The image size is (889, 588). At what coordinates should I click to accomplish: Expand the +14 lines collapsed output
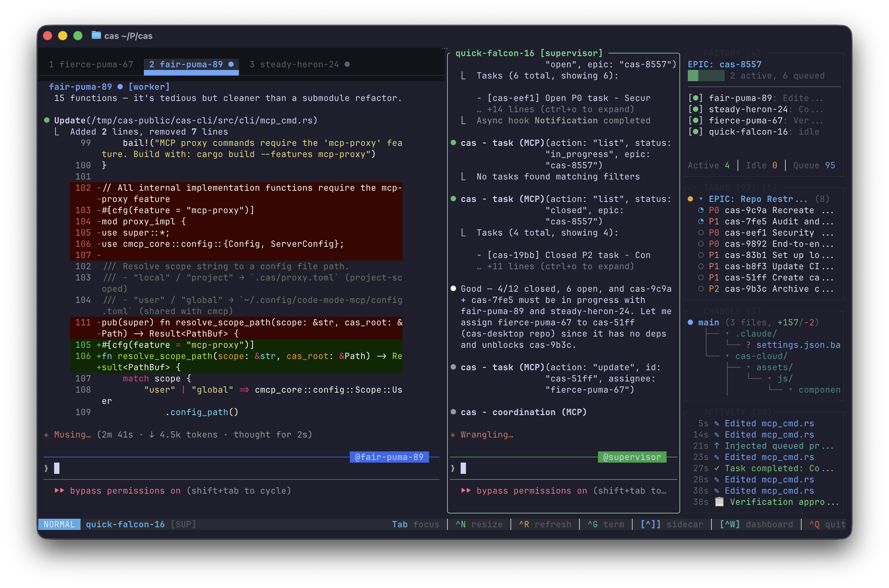(x=555, y=110)
